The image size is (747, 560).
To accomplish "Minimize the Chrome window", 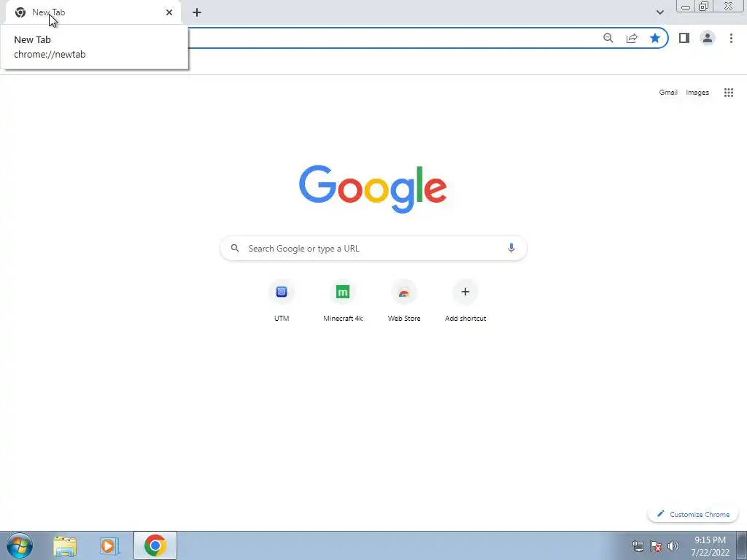I will 686,7.
